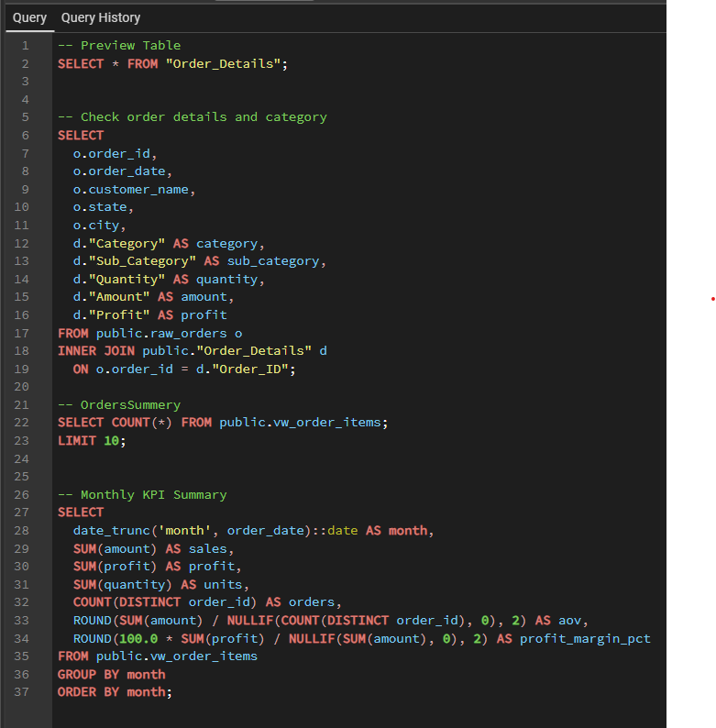716x728 pixels.
Task: Click the profit_margin_pct alias
Action: 584,638
